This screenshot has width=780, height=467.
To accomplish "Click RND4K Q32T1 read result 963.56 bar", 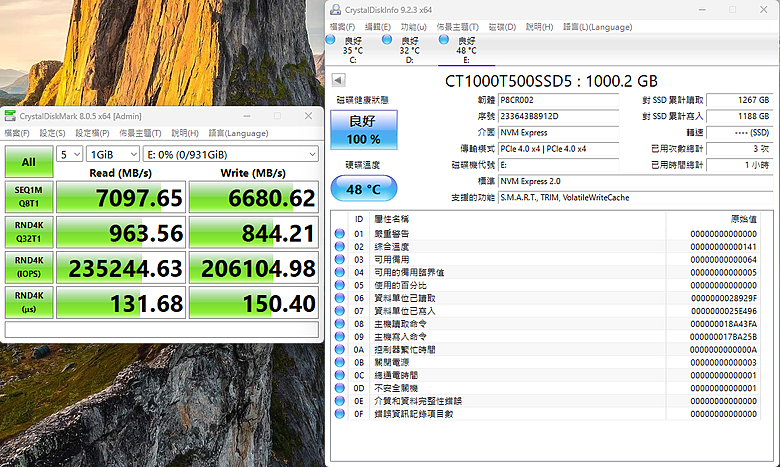I will (121, 232).
